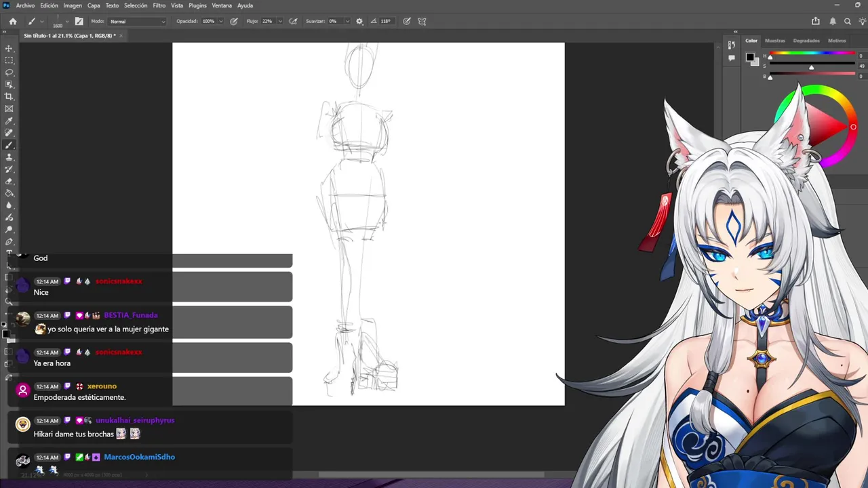
Task: Open the Capa menu
Action: click(94, 5)
